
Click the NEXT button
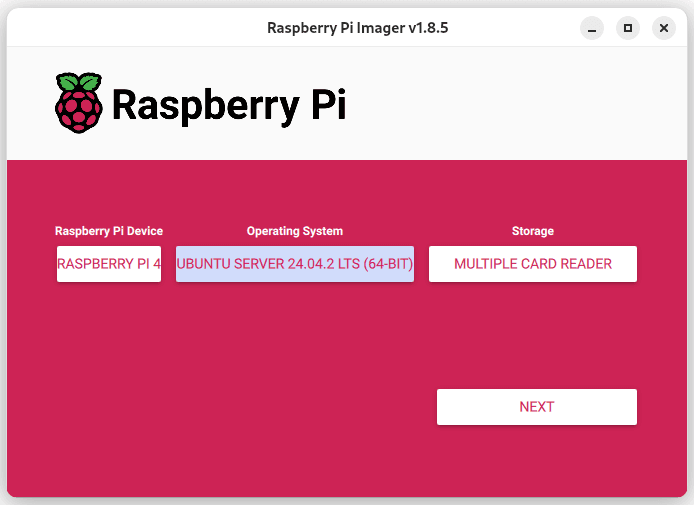(x=536, y=407)
